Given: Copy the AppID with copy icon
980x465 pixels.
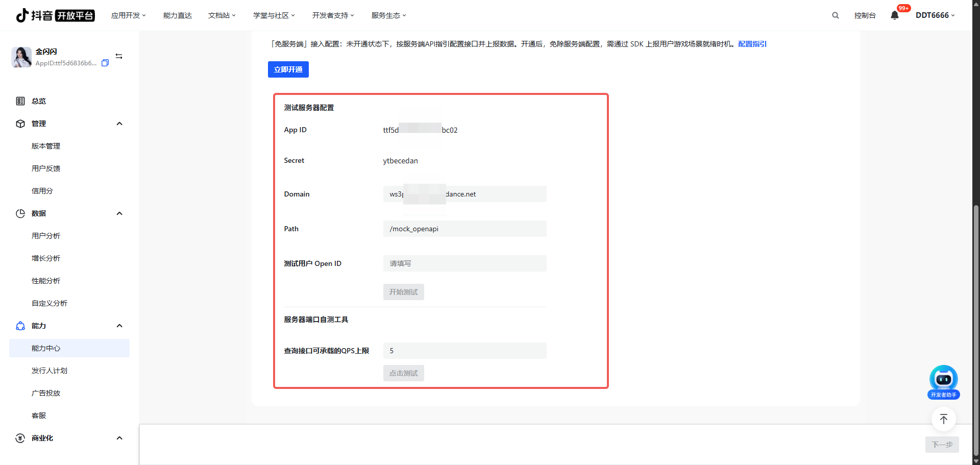Looking at the screenshot, I should (x=105, y=63).
